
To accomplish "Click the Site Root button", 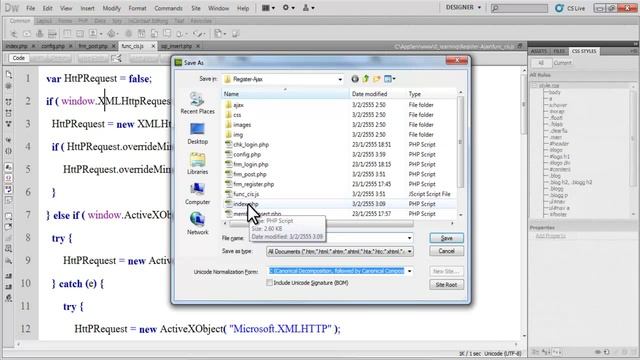I will 447,284.
